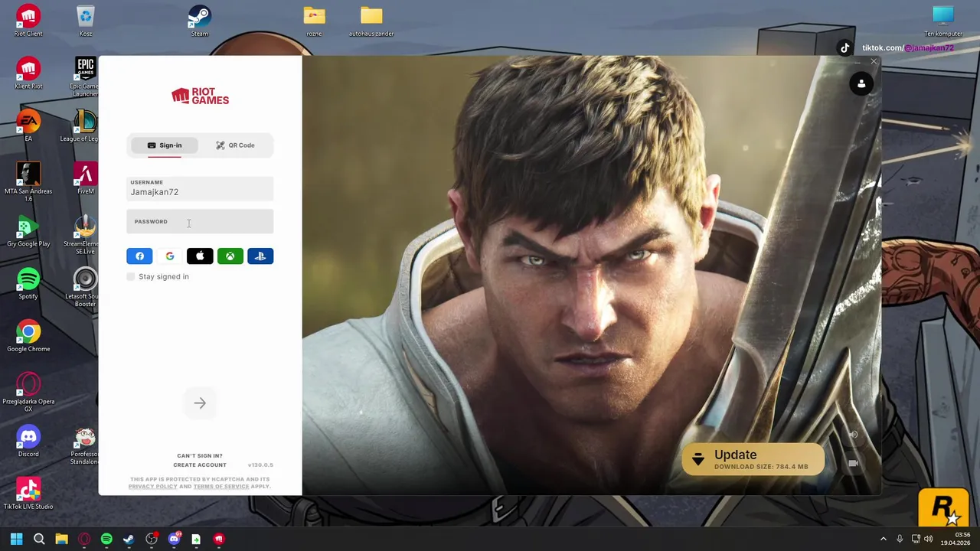
Task: Click the Username field containing Jamajkan72
Action: click(200, 188)
